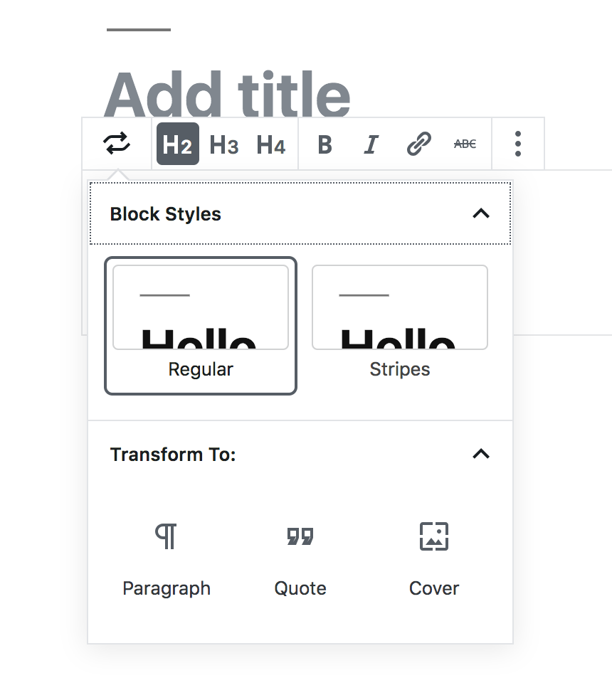Image resolution: width=612 pixels, height=700 pixels.
Task: Click the Block Styles heading text
Action: 166,214
